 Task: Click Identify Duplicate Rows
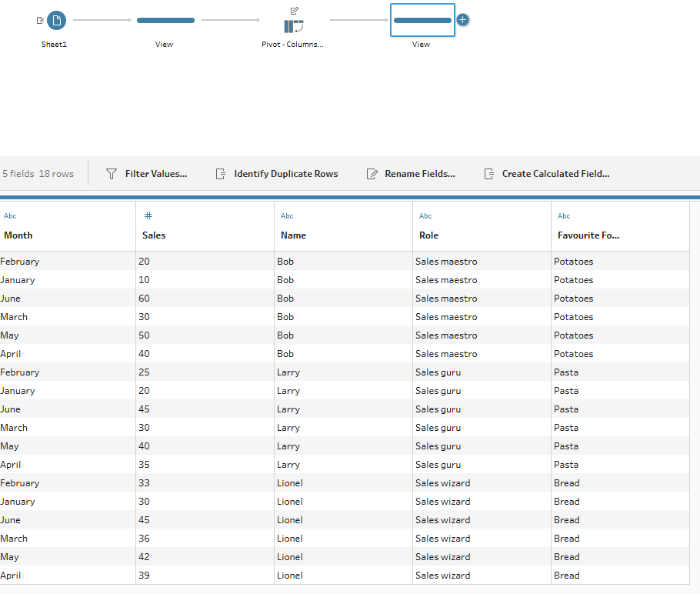[285, 174]
